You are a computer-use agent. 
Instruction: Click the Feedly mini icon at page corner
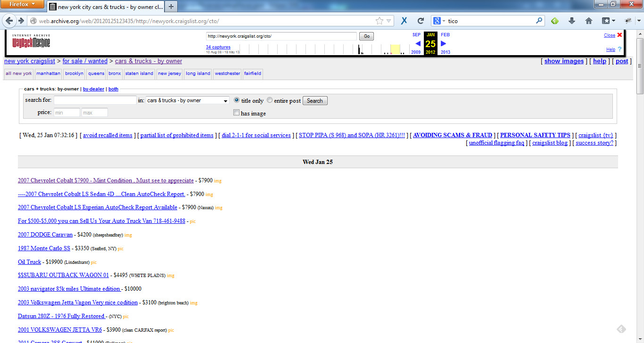click(x=621, y=329)
